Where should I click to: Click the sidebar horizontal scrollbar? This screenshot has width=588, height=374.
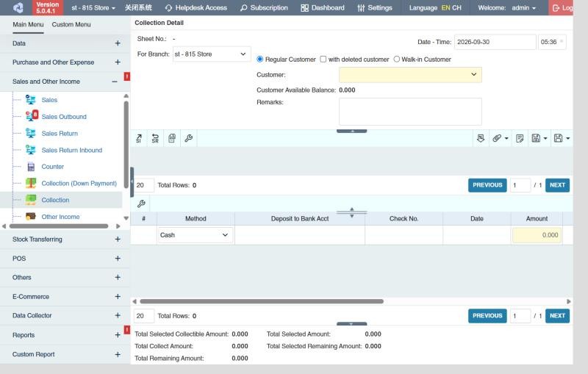(x=59, y=226)
